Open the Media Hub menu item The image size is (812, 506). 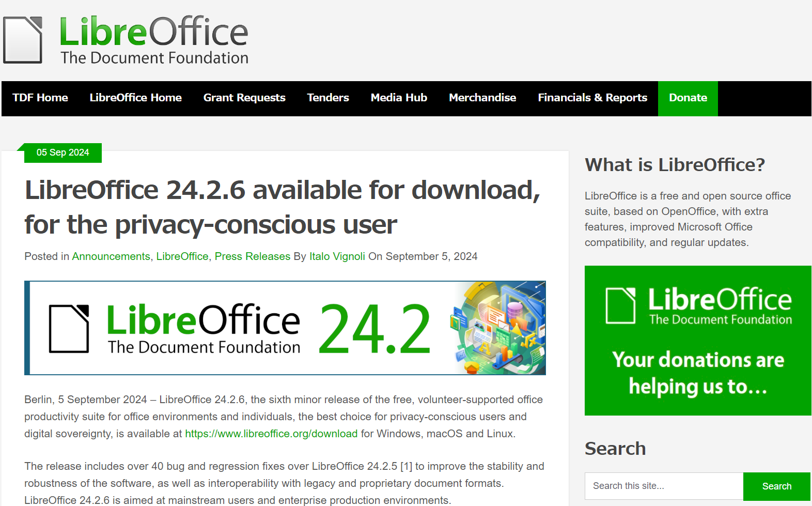(399, 98)
